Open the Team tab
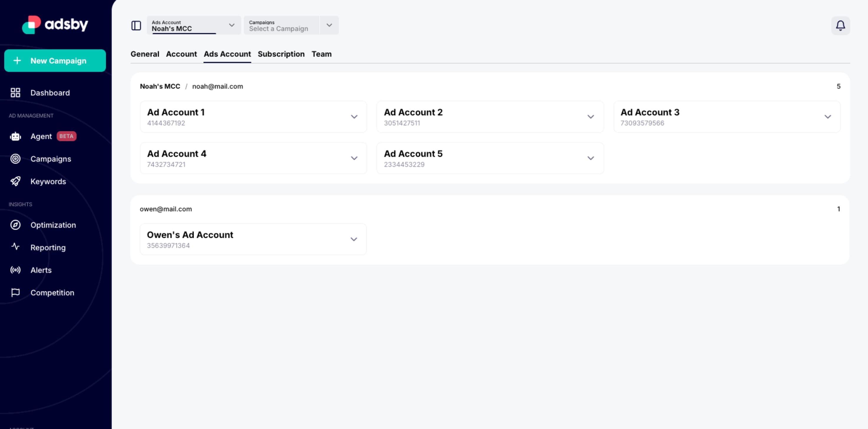 coord(321,54)
